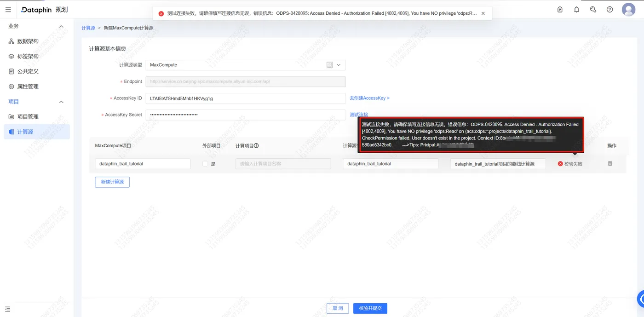Click the 新建计算源 button

[x=112, y=182]
